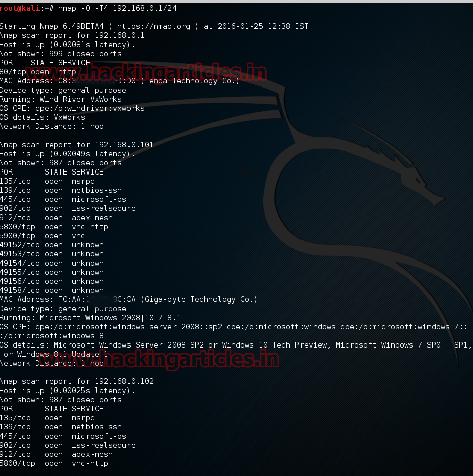Select the 49158/tcp open unknown entry

[x=51, y=290]
